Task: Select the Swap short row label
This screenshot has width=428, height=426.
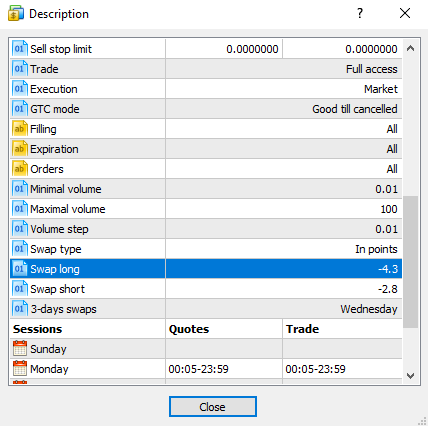Action: [x=58, y=289]
